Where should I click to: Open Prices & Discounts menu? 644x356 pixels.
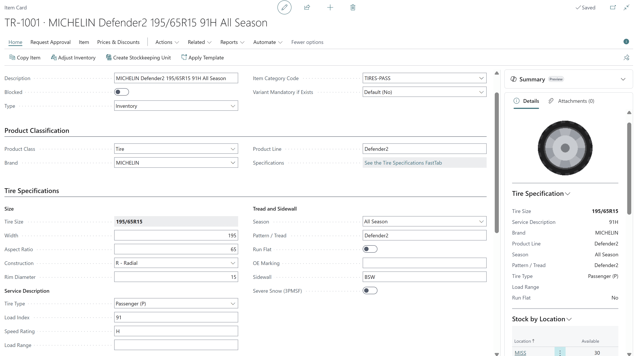(x=118, y=42)
